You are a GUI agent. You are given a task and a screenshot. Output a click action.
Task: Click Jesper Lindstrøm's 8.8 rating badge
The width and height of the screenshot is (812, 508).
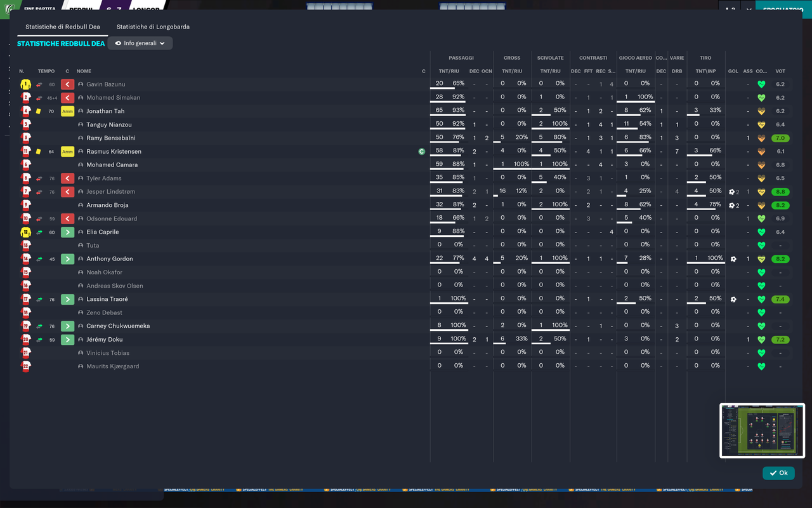(780, 192)
